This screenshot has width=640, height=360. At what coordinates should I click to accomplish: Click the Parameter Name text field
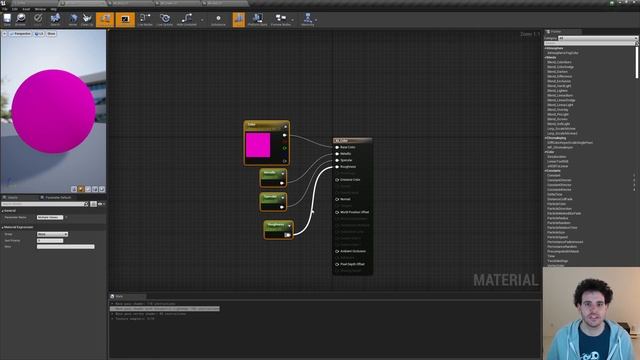(50, 218)
